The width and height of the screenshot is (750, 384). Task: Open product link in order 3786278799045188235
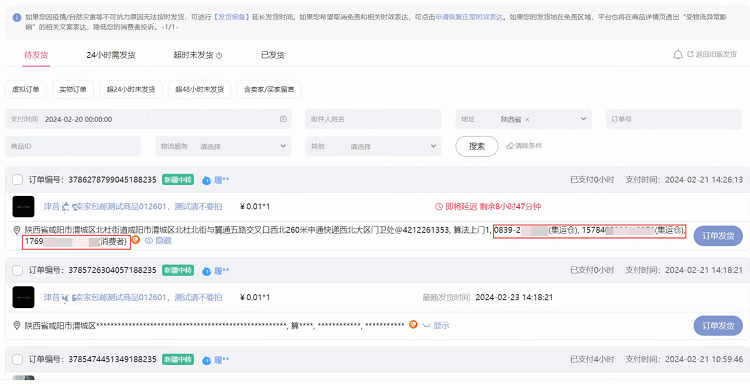click(x=133, y=207)
